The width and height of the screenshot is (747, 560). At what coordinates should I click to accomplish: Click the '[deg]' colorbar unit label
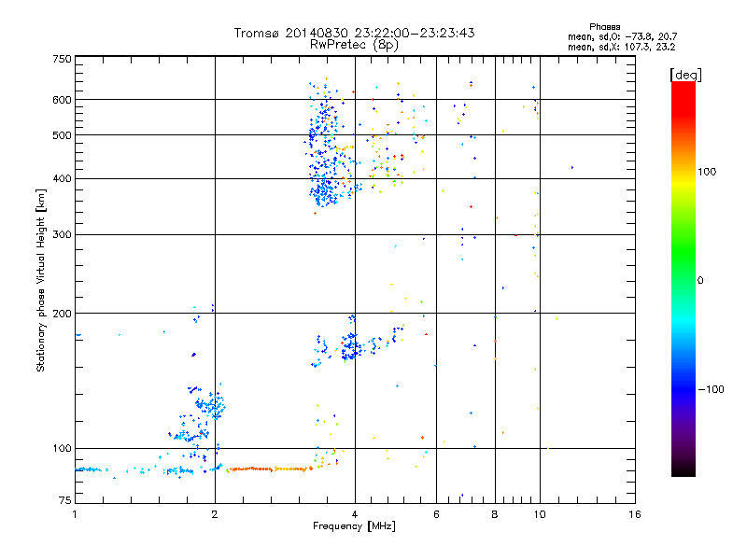click(x=685, y=75)
